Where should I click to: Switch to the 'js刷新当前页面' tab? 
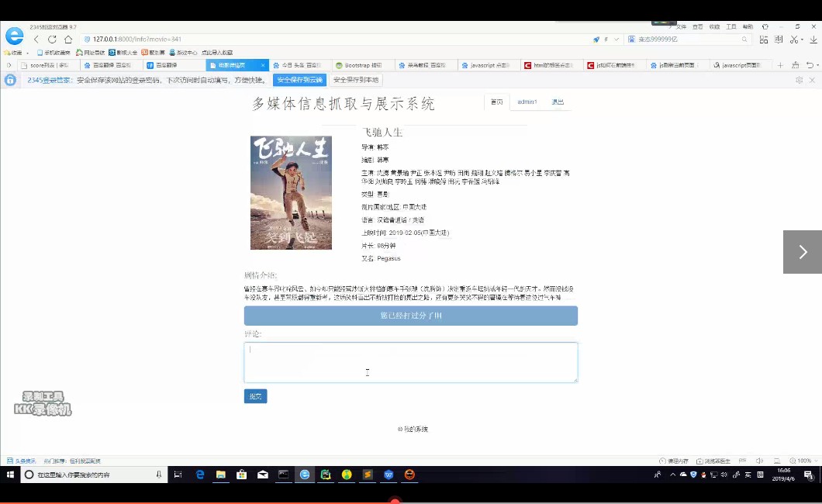coord(677,65)
